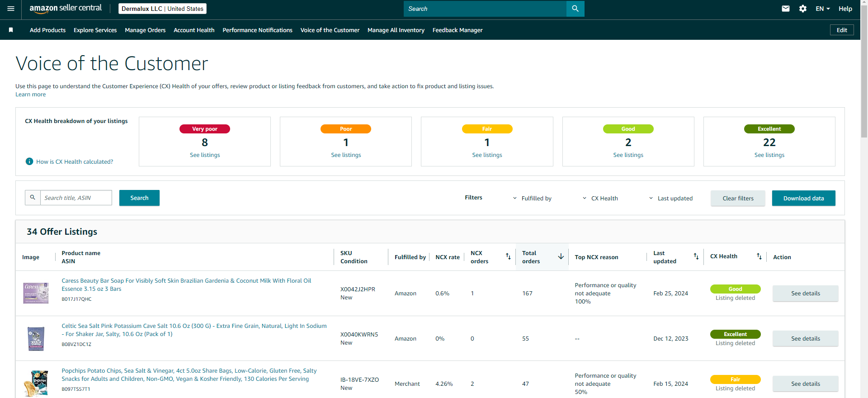Click the Good badge in Caress row
Image resolution: width=868 pixels, height=398 pixels.
735,289
